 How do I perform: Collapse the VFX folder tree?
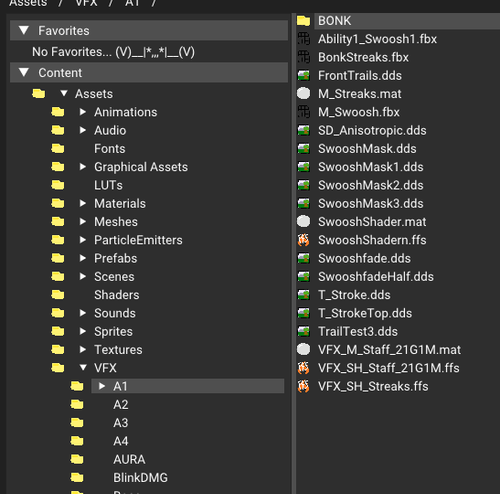(x=83, y=368)
